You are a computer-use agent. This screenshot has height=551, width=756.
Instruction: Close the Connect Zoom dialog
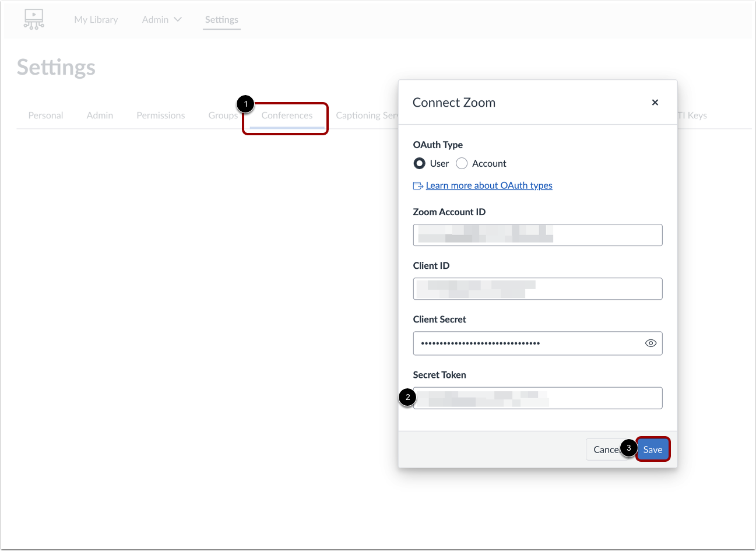tap(655, 102)
